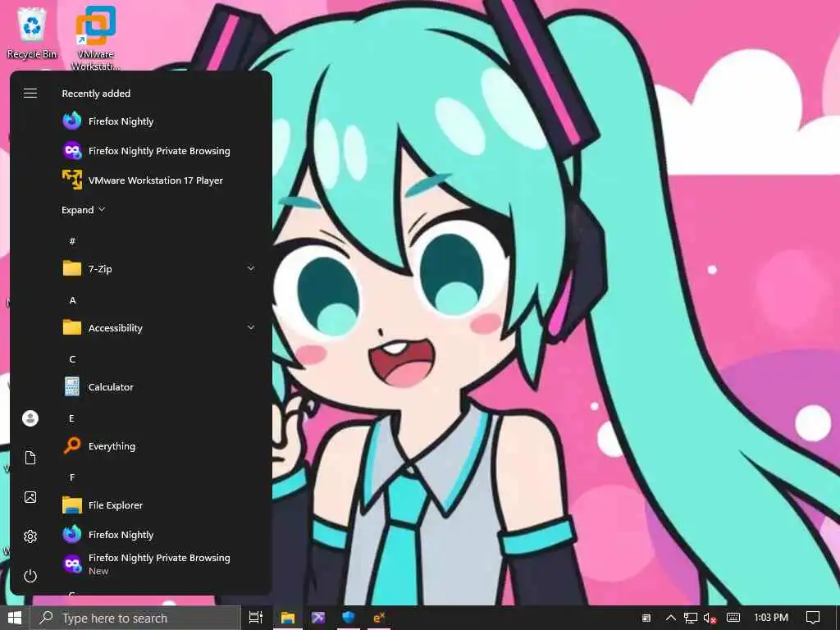Open File Explorer from app list
The height and width of the screenshot is (630, 840).
point(158,504)
